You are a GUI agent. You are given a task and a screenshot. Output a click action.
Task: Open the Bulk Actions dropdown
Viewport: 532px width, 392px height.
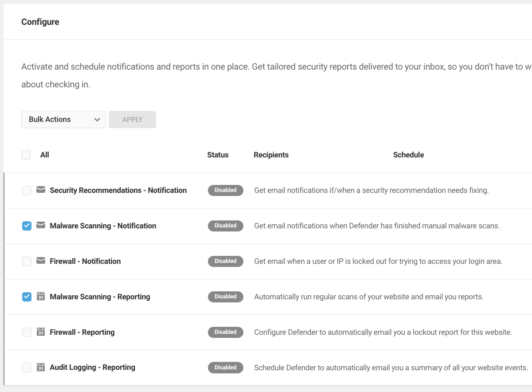coord(63,119)
